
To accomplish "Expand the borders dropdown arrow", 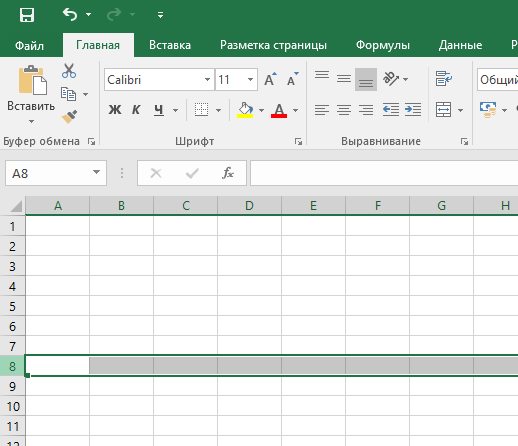I will coord(219,110).
